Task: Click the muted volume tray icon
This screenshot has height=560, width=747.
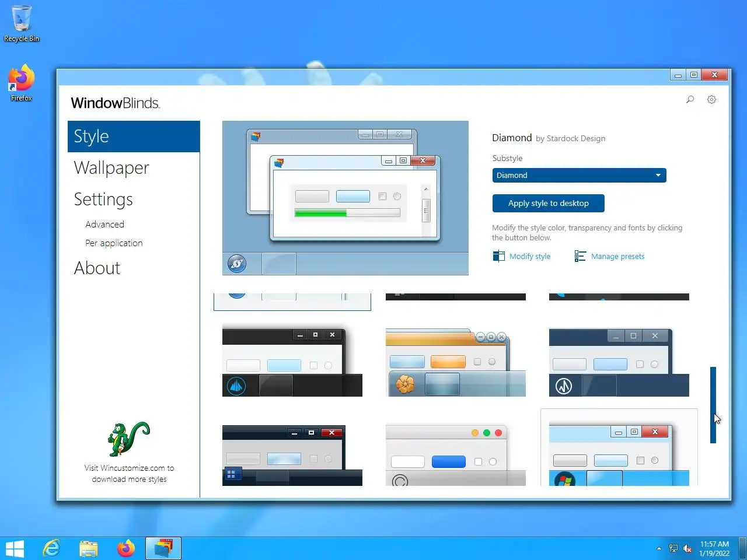Action: point(687,548)
